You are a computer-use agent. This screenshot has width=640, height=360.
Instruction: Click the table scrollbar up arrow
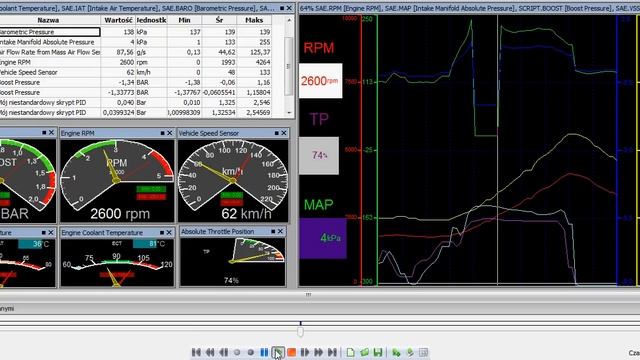pos(289,20)
